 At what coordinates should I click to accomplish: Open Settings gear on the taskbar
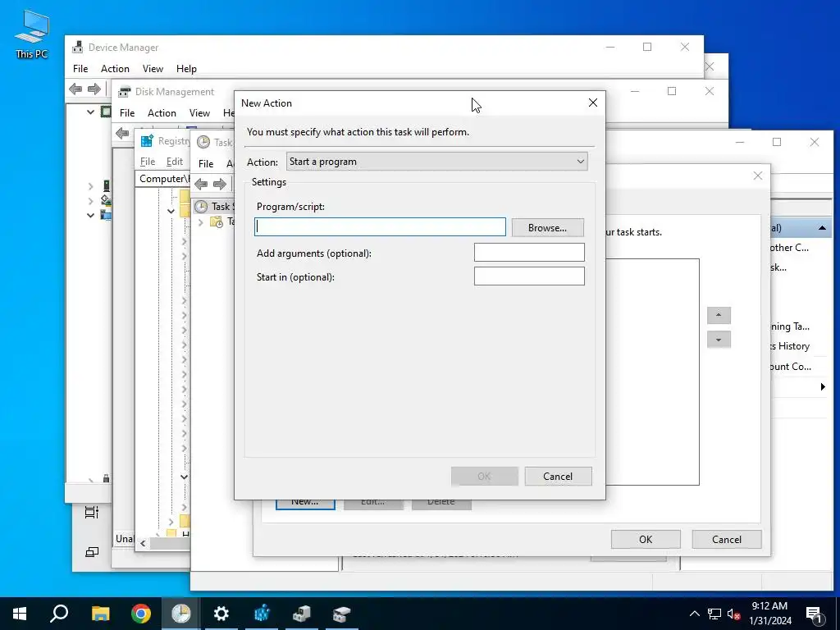pyautogui.click(x=221, y=614)
